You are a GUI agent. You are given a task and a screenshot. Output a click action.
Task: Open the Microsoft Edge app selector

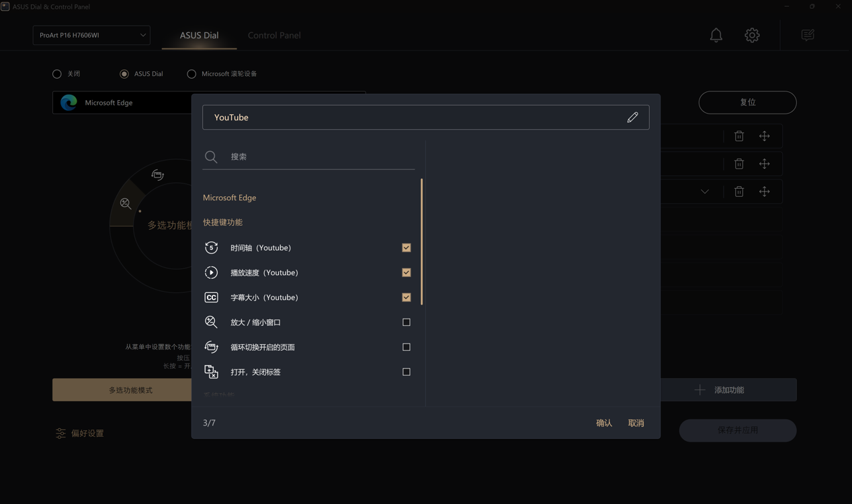pos(121,103)
